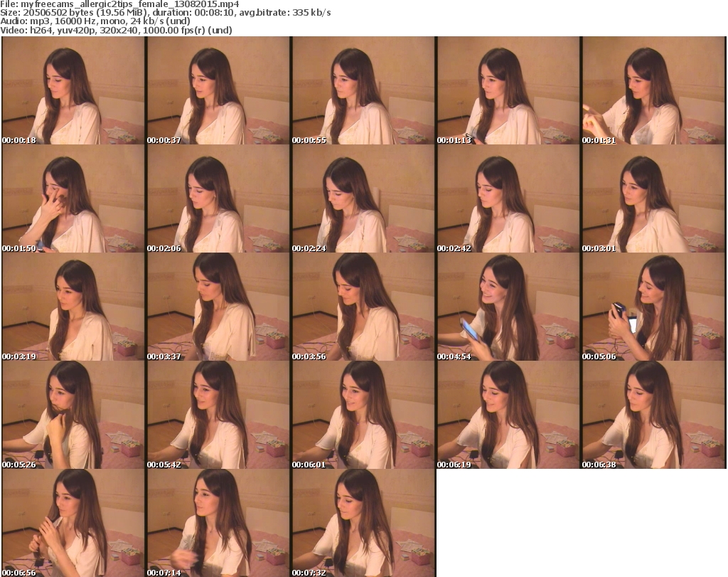Select the last thumbnail at 00:07:32

[x=363, y=523]
